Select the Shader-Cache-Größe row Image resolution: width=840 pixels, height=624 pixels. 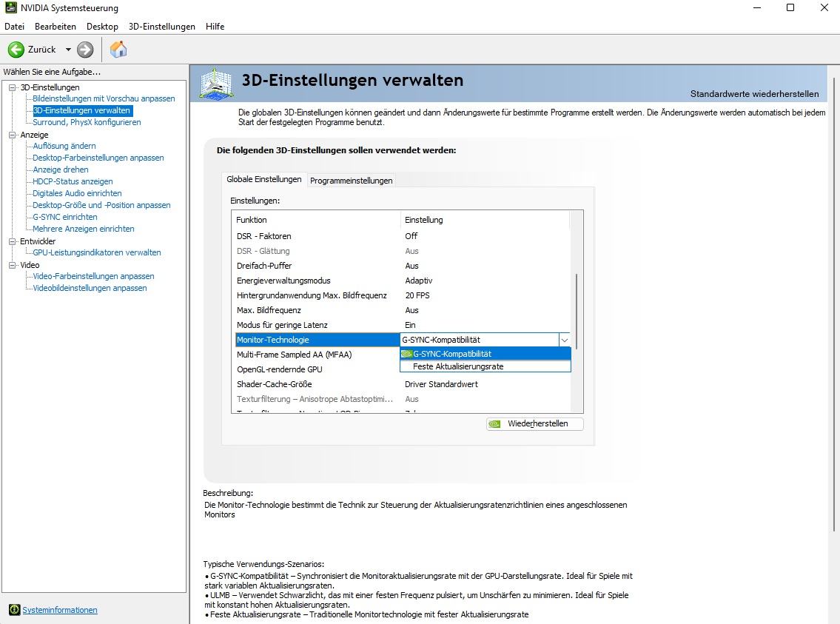[403, 384]
